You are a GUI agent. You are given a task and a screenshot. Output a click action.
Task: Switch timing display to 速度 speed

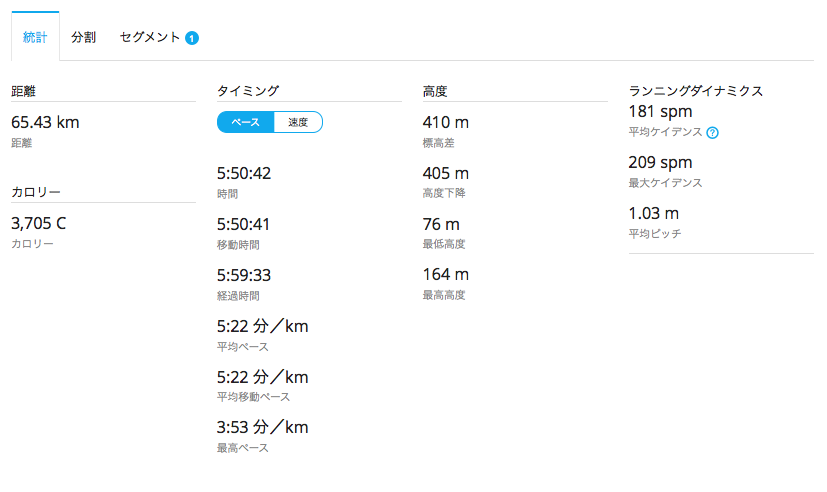[298, 122]
